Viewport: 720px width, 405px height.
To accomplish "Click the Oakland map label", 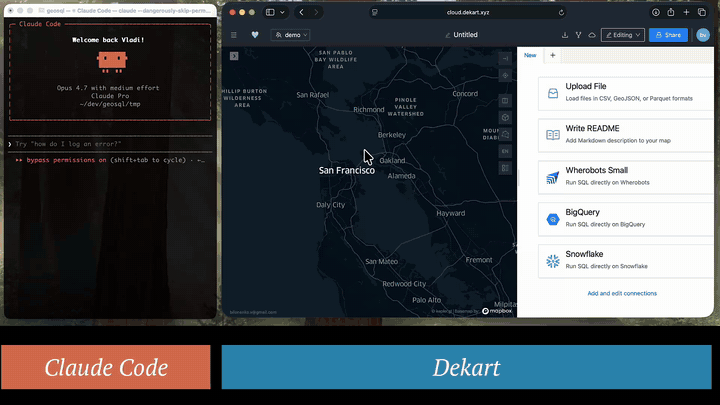I will coord(392,161).
